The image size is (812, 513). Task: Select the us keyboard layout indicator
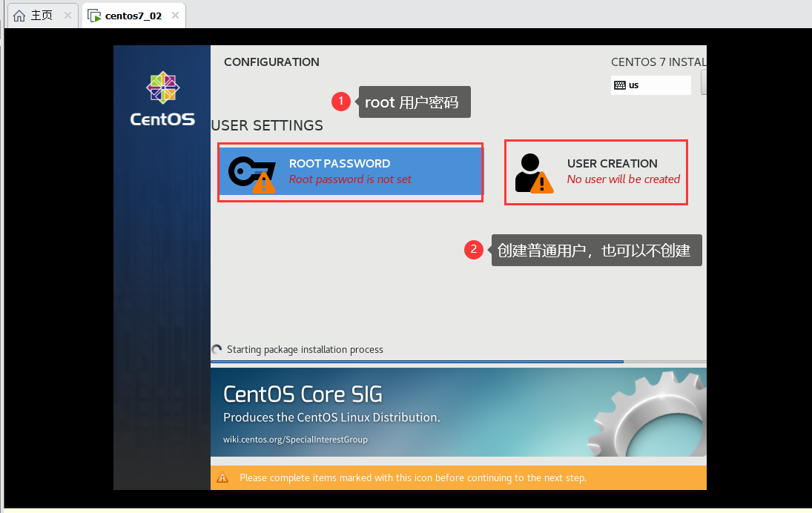[x=651, y=85]
